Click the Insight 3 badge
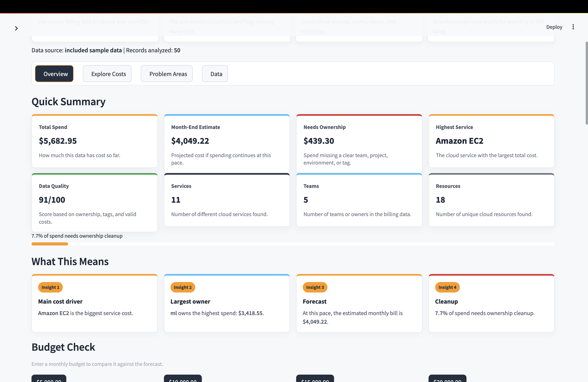This screenshot has width=588, height=382. point(315,287)
